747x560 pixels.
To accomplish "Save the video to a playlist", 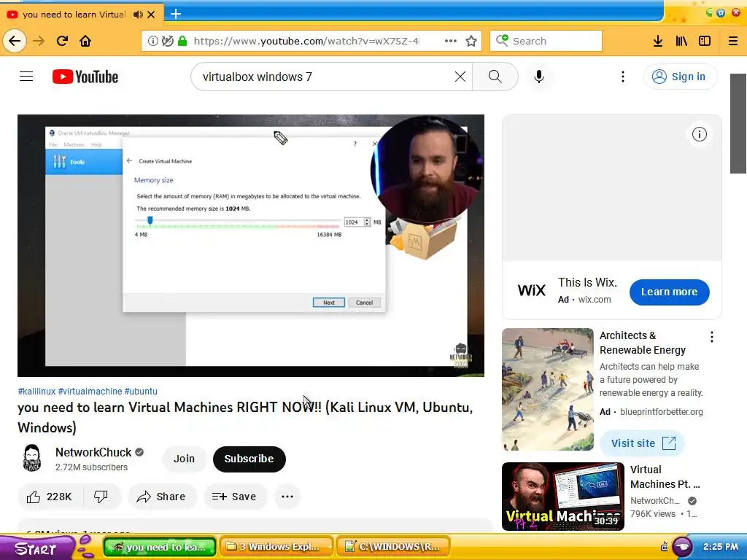I will tap(234, 497).
